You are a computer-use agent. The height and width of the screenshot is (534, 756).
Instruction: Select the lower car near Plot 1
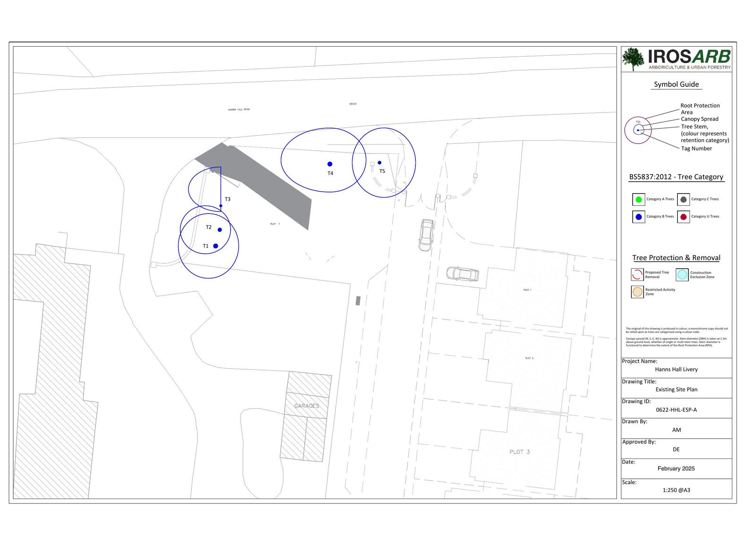point(463,274)
